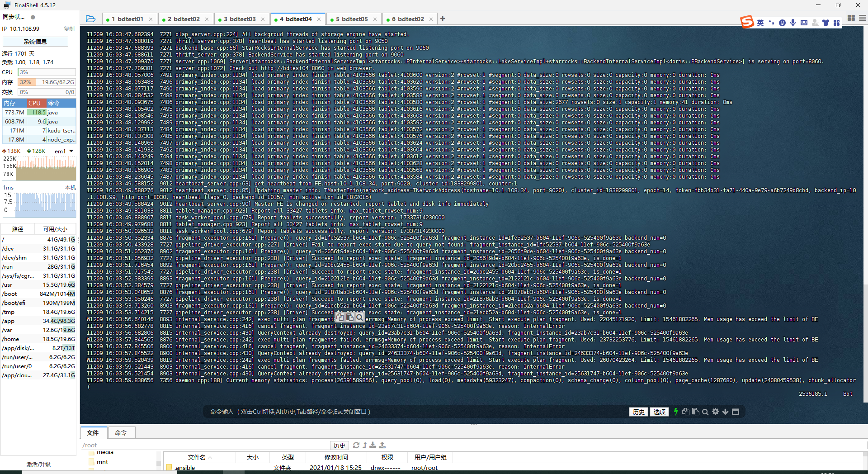
Task: Open the folder icon in the tab bar
Action: point(90,19)
